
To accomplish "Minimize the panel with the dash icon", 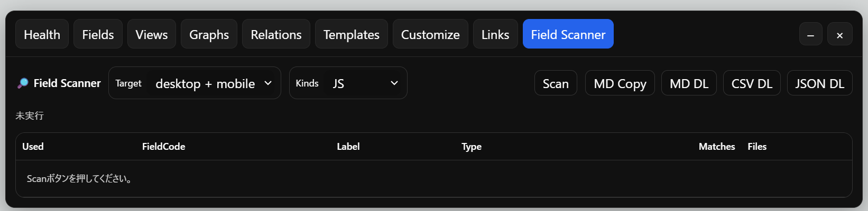I will (810, 35).
